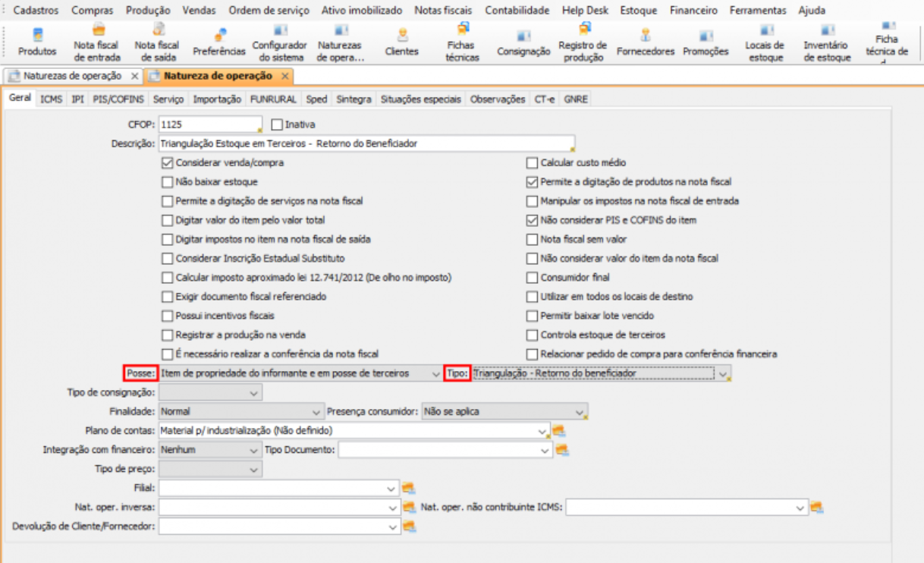This screenshot has width=924, height=563.
Task: Expand the Presença consumidor dropdown
Action: tap(580, 412)
